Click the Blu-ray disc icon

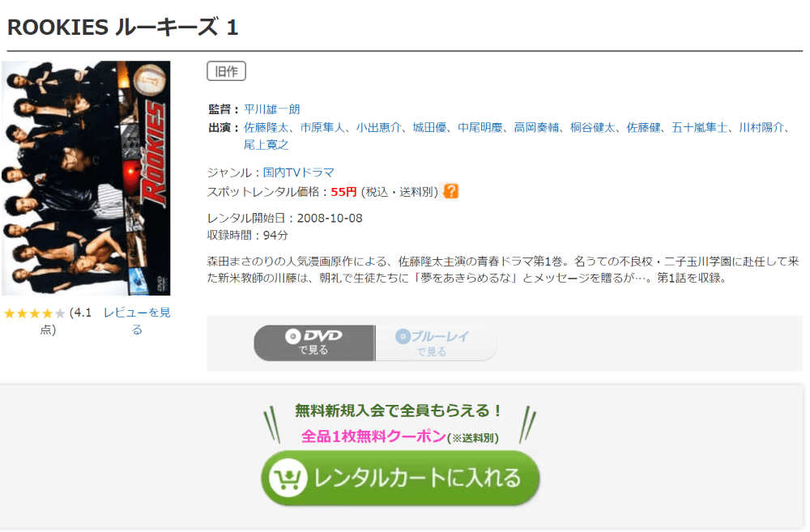tap(403, 336)
